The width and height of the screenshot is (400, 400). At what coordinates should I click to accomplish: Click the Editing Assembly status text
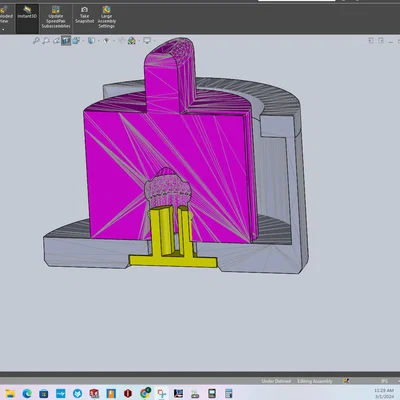pyautogui.click(x=315, y=381)
